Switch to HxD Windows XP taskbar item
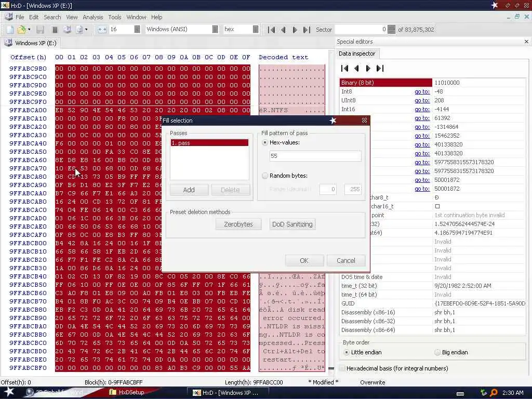This screenshot has width=532, height=399. tap(228, 393)
